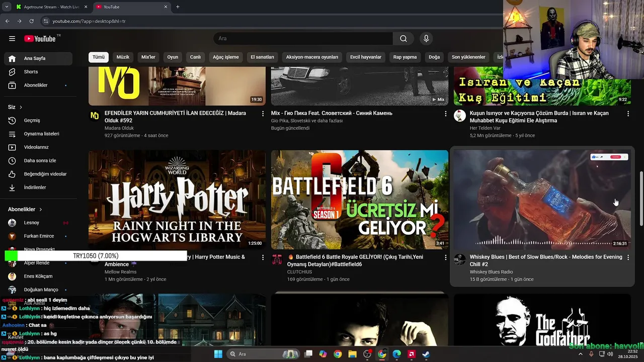Screen dimensions: 644x362
Task: Select the Müzik filter chip
Action: point(123,57)
